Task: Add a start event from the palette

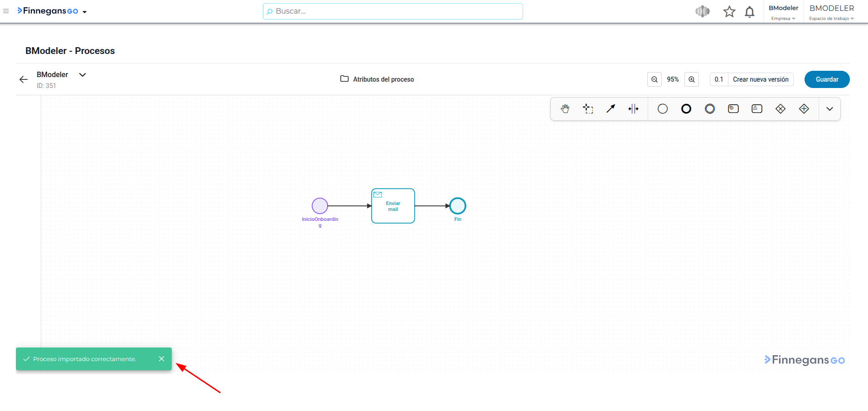Action: 663,109
